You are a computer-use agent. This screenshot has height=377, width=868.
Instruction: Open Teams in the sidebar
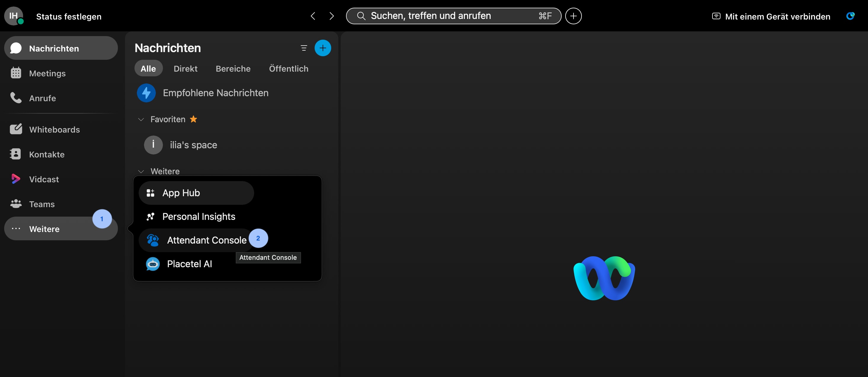coord(42,204)
